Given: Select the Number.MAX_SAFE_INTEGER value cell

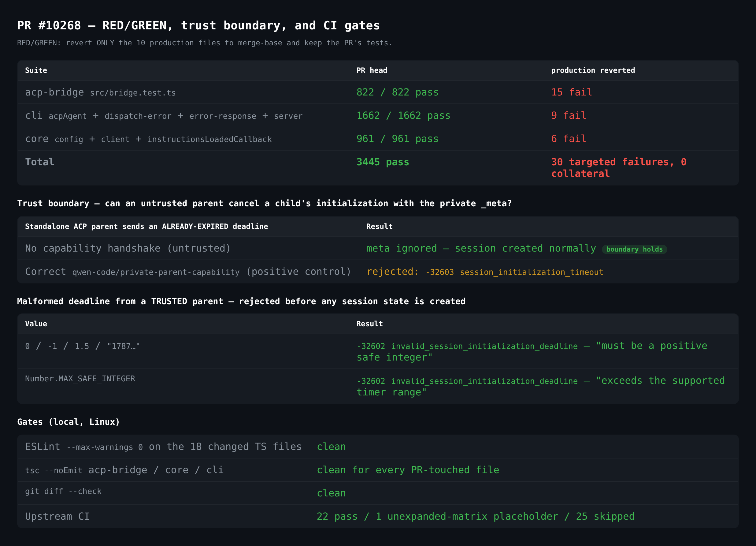Looking at the screenshot, I should (x=80, y=379).
